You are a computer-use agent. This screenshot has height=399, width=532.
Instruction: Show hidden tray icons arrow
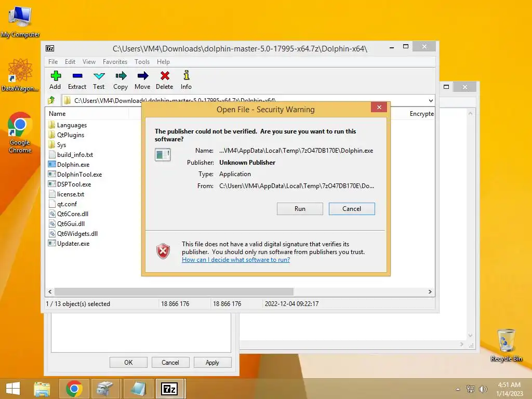(x=458, y=389)
